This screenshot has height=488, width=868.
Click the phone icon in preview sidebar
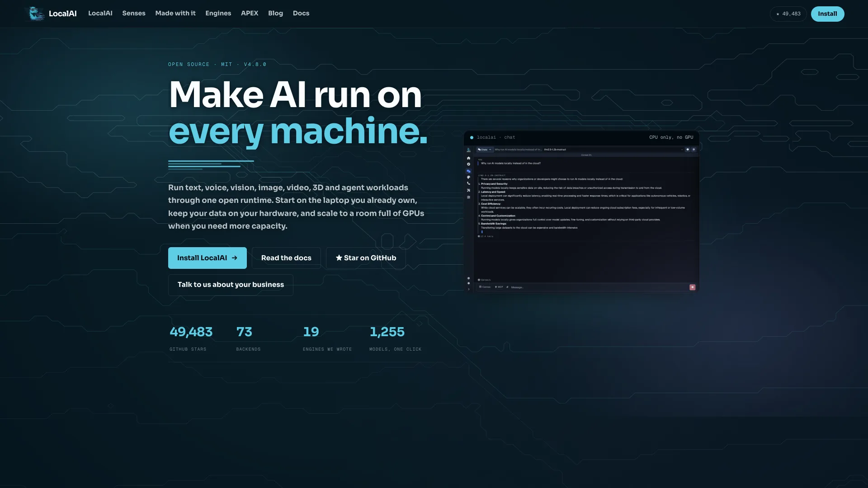(x=468, y=183)
